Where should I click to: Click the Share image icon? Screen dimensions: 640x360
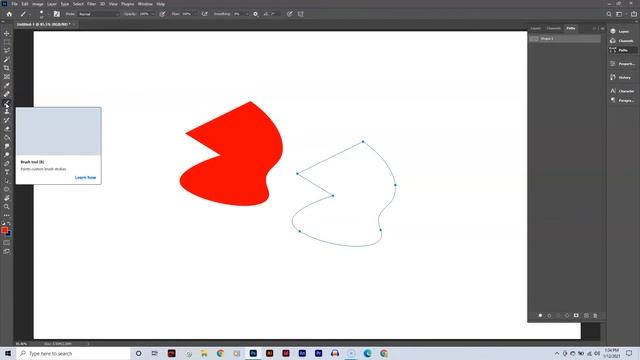point(634,14)
